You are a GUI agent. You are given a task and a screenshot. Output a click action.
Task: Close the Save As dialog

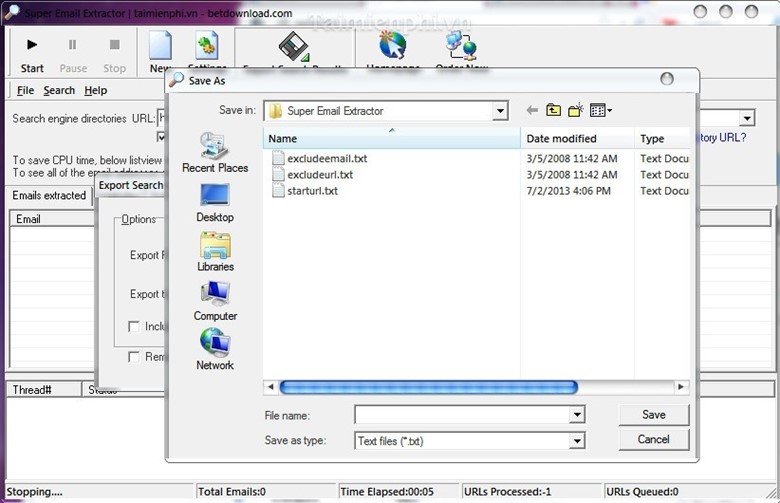pyautogui.click(x=667, y=79)
